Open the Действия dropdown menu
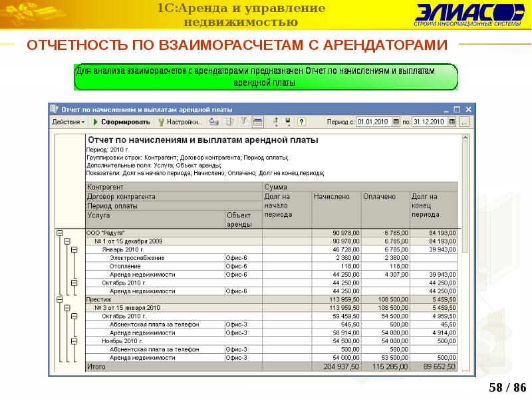The width and height of the screenshot is (532, 399). pyautogui.click(x=68, y=122)
